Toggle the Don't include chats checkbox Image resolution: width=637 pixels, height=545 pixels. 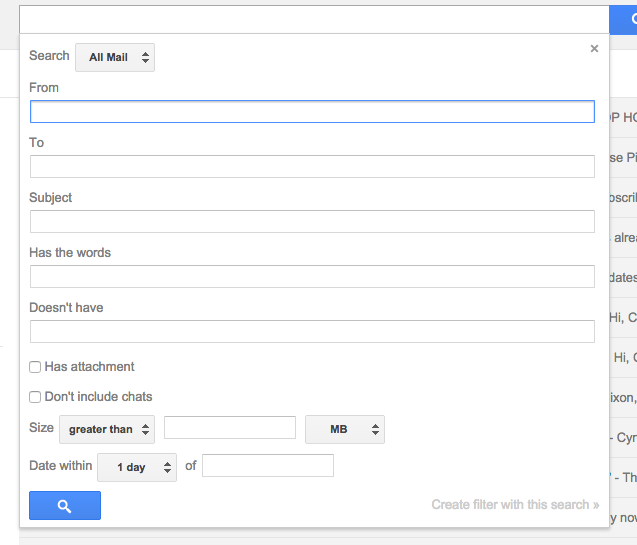(35, 397)
